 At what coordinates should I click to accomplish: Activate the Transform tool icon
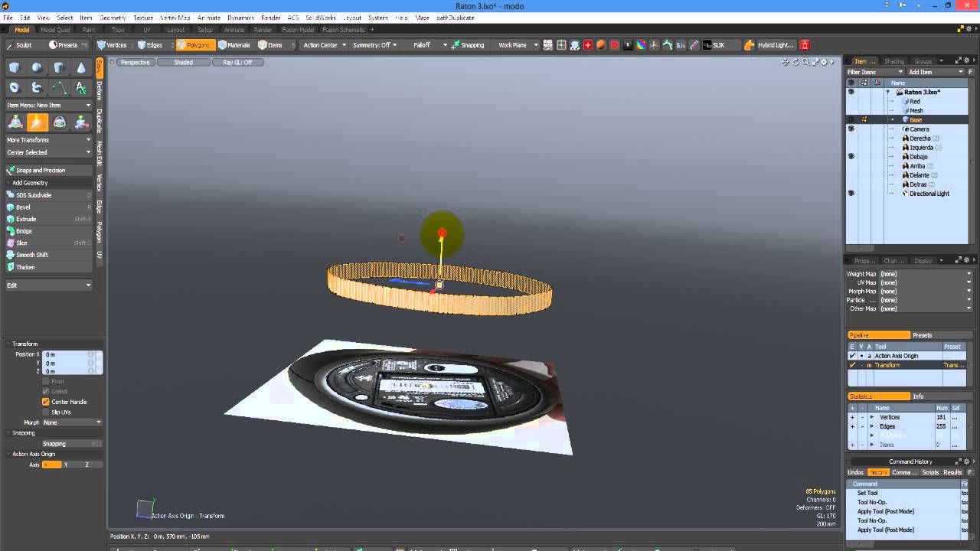(15, 122)
